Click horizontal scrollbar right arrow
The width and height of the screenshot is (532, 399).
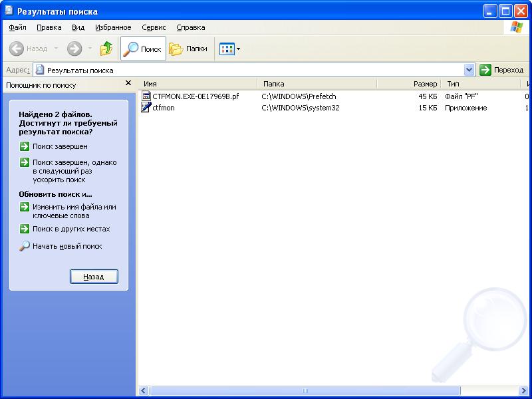tap(523, 391)
